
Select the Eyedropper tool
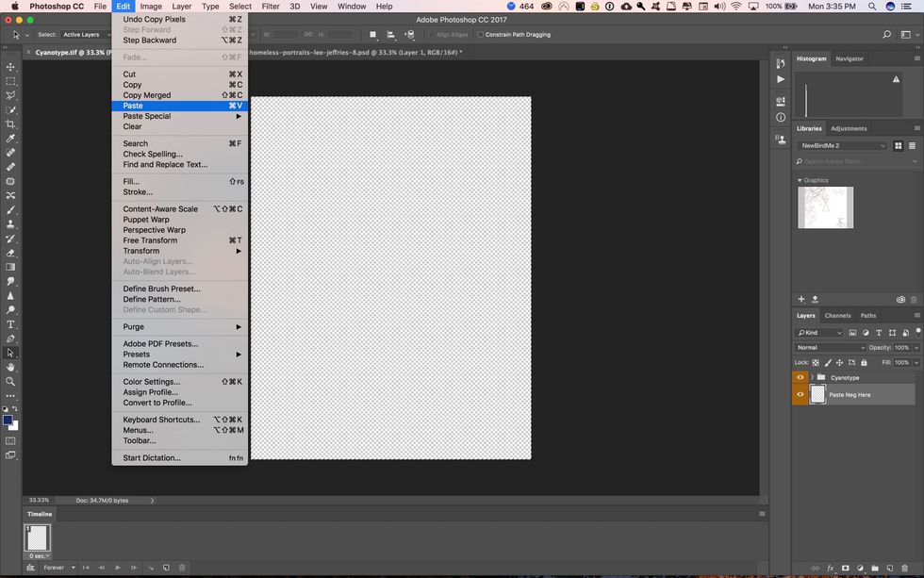click(11, 139)
